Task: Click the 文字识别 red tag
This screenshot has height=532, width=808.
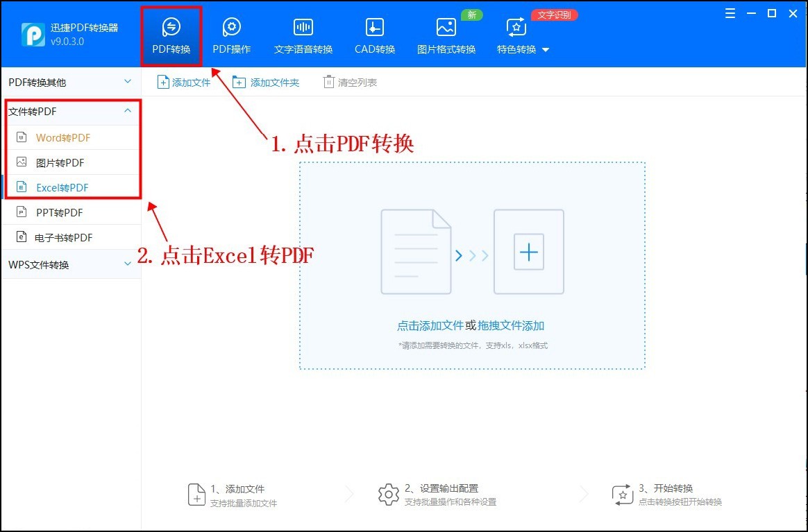Action: pos(555,14)
